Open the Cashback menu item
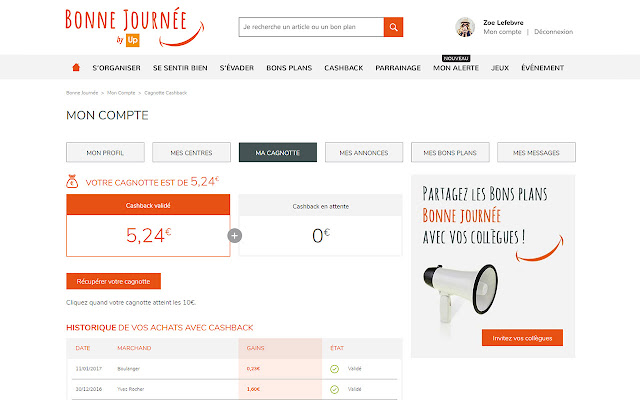The height and width of the screenshot is (400, 640). (x=344, y=68)
